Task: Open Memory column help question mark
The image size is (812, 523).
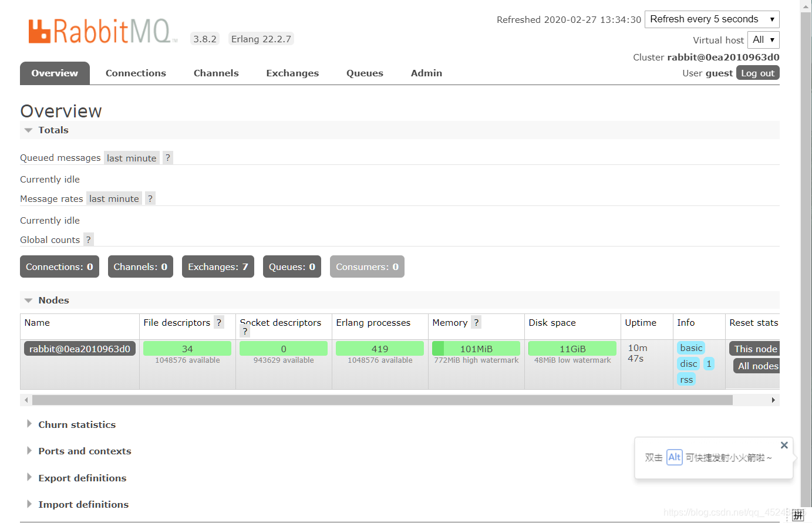Action: (476, 322)
